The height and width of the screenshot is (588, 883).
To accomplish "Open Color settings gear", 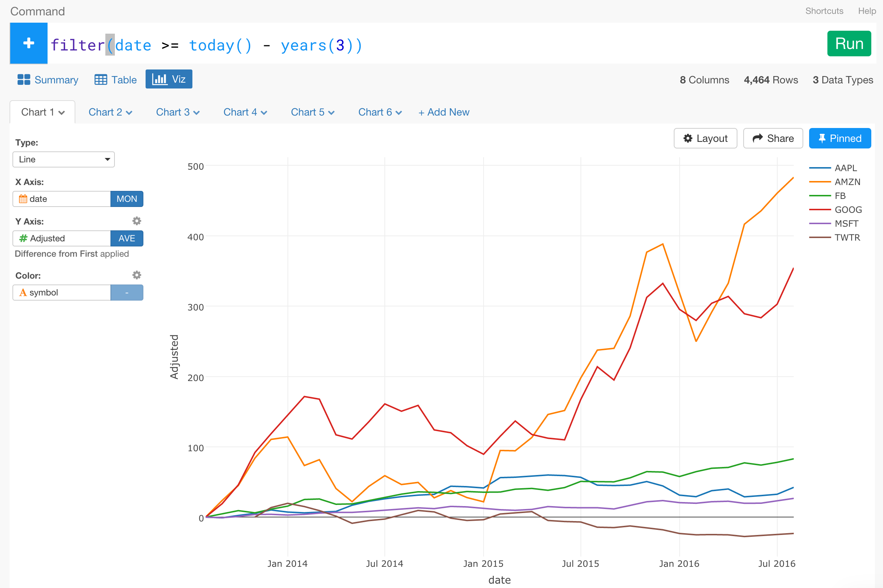I will click(x=136, y=275).
